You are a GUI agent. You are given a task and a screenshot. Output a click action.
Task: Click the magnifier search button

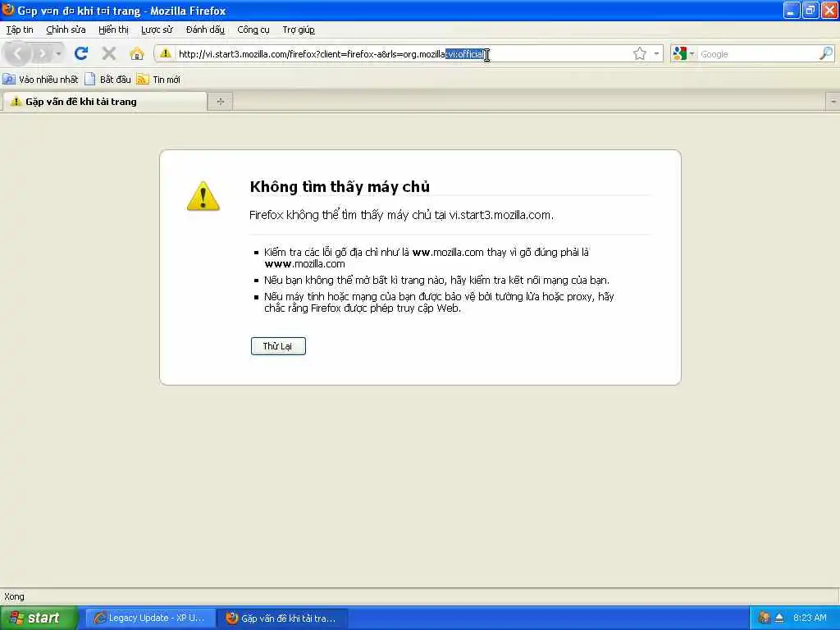826,53
